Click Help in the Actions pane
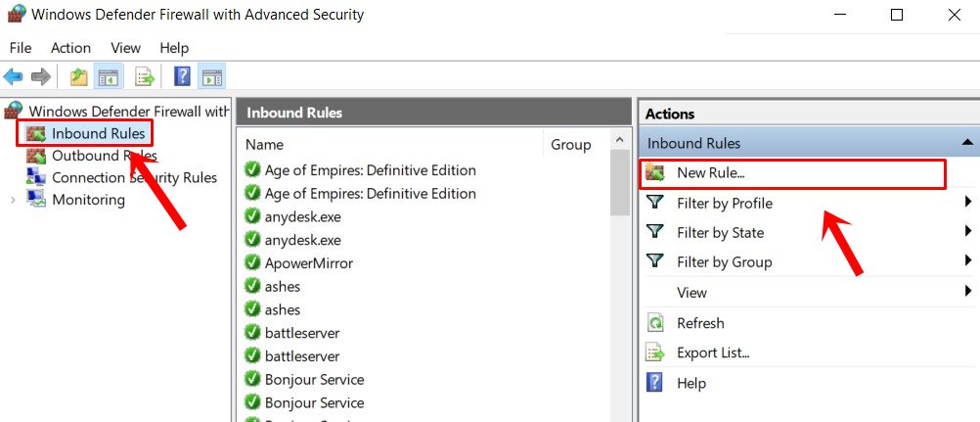This screenshot has height=422, width=980. pyautogui.click(x=691, y=383)
